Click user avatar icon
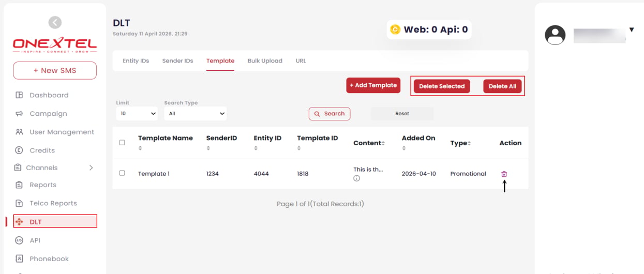Screen dimensions: 644x274 [555, 35]
